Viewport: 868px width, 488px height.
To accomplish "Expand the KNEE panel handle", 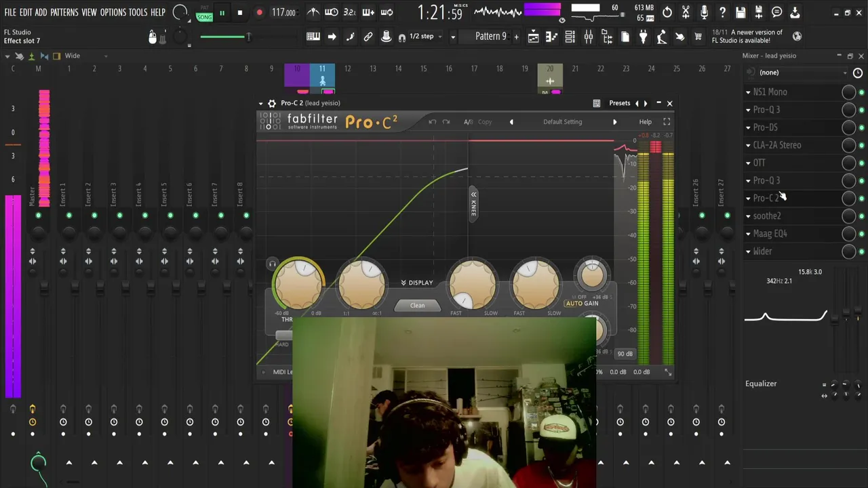I will point(473,203).
